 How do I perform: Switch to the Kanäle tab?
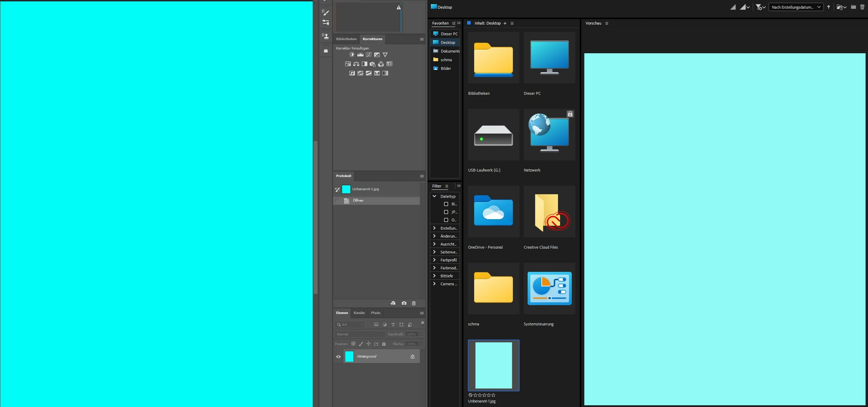(359, 313)
